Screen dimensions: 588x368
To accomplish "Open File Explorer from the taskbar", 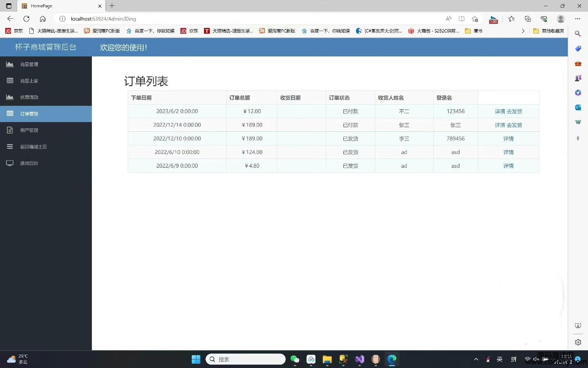I will click(x=327, y=359).
